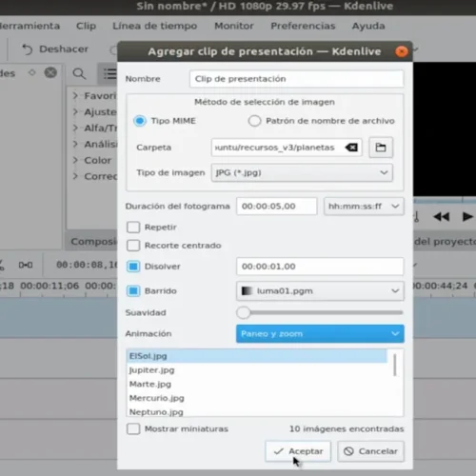
Task: Click the luma01.pgm gradient preview icon
Action: click(247, 290)
